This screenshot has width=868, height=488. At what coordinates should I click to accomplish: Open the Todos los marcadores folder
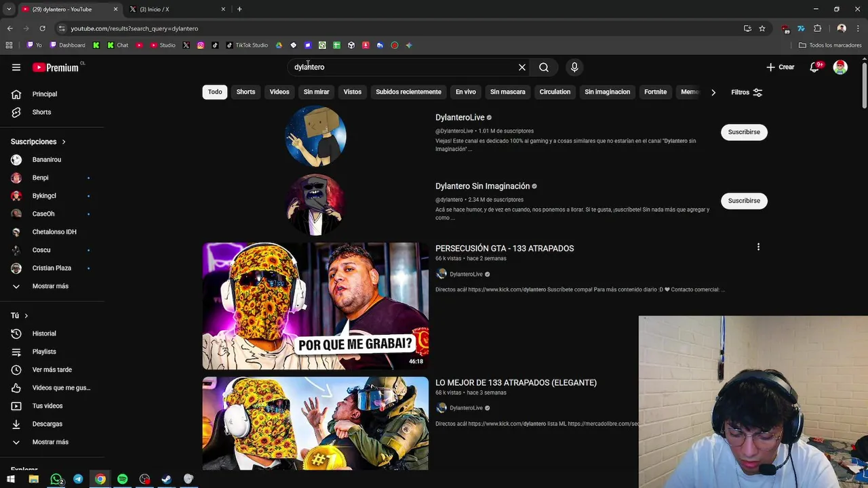pyautogui.click(x=830, y=45)
